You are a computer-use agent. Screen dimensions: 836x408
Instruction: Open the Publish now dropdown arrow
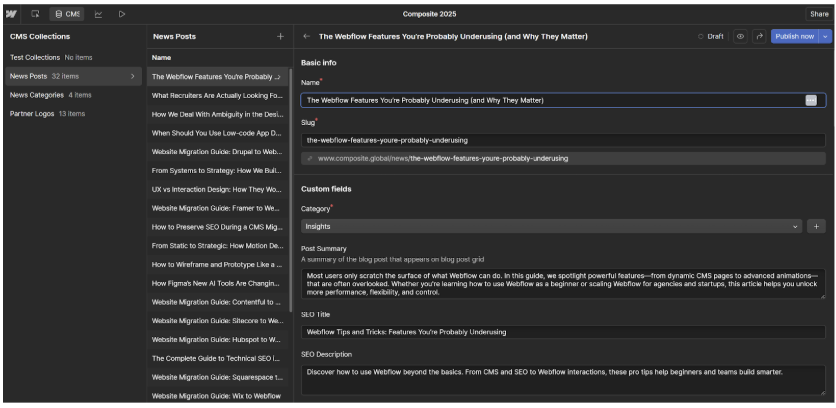[x=825, y=36]
